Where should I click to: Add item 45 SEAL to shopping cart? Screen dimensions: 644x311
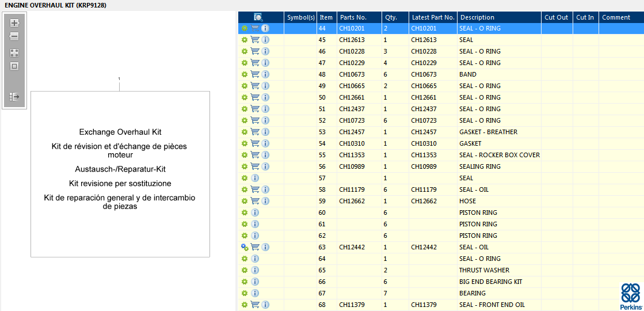click(x=255, y=40)
